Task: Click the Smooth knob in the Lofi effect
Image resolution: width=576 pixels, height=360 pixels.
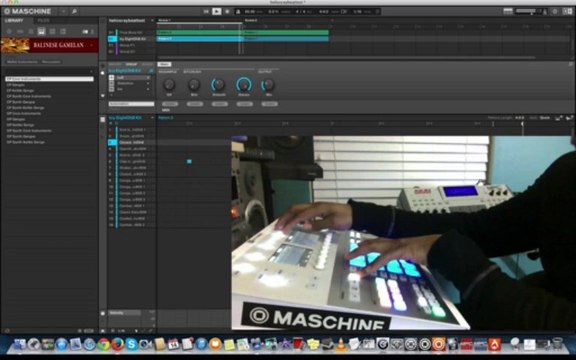Action: coord(219,85)
